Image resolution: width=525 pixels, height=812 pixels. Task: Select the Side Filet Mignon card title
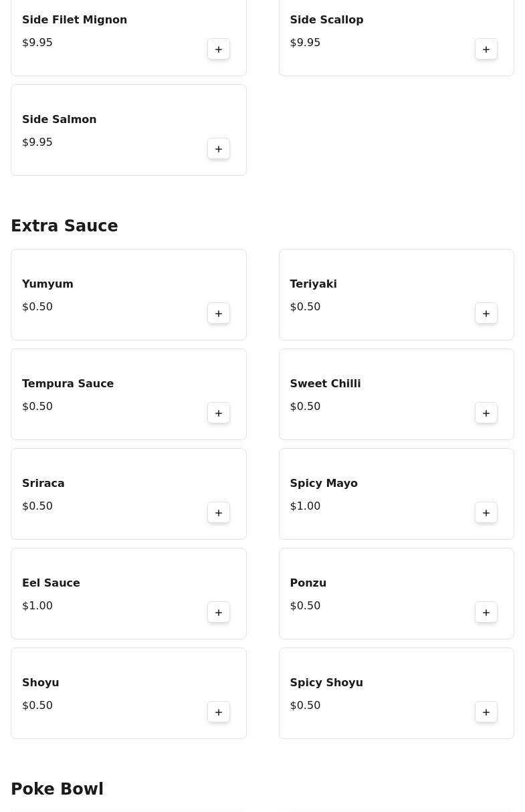(74, 19)
